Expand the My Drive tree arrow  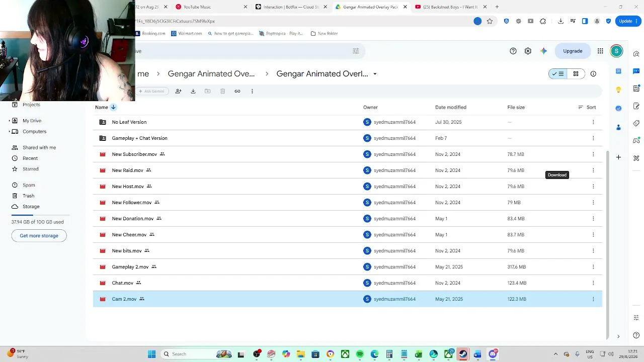10,121
